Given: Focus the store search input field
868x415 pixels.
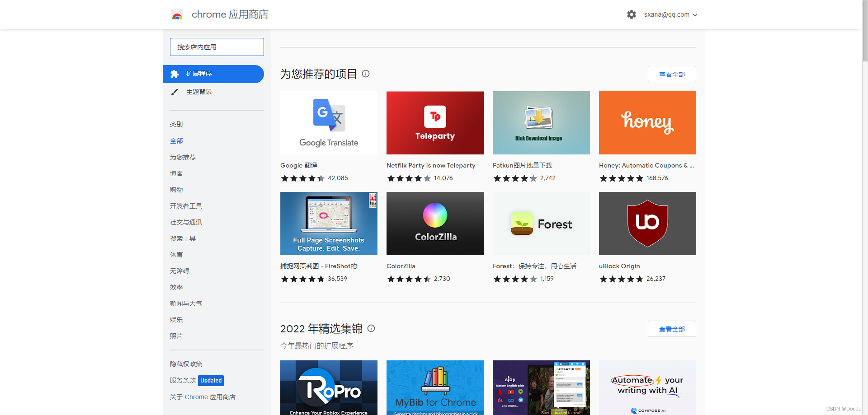Looking at the screenshot, I should 217,47.
